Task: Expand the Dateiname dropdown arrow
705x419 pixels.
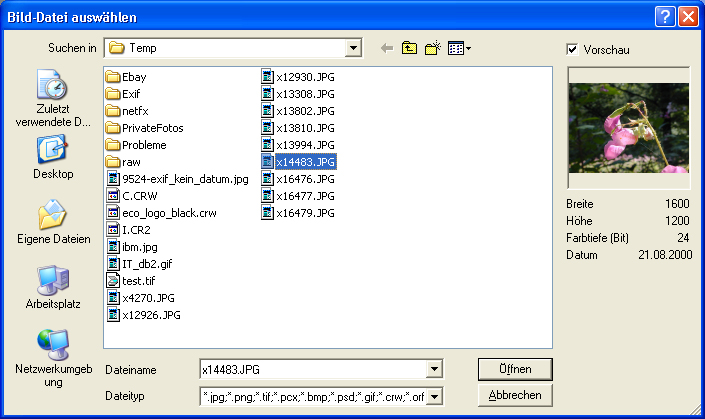Action: coord(434,369)
